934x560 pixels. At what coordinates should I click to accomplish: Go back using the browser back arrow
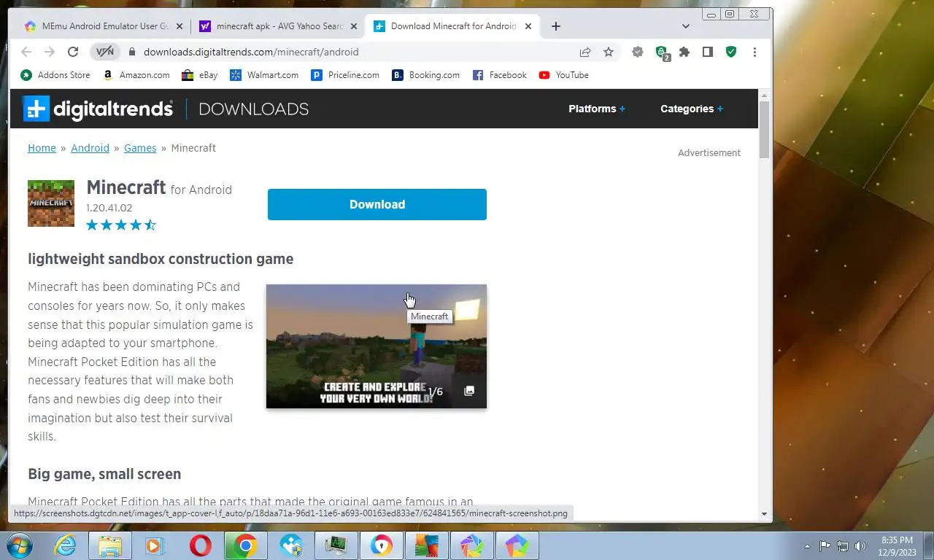point(26,52)
